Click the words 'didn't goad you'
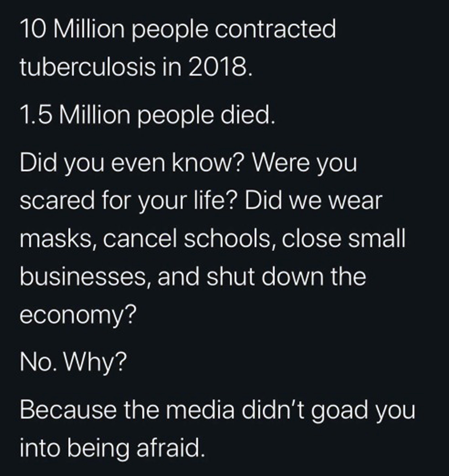The height and width of the screenshot is (476, 449). [329, 410]
